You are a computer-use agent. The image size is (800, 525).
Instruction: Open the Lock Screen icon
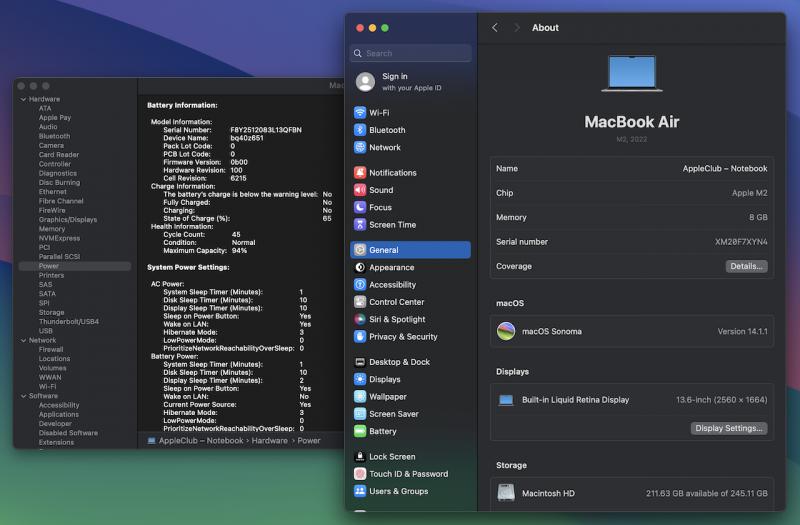click(x=360, y=456)
